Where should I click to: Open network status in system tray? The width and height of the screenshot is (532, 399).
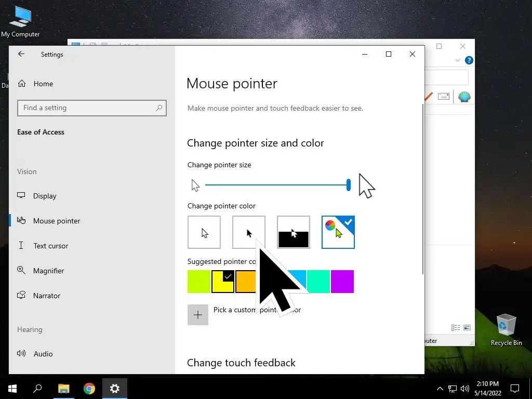tap(453, 389)
